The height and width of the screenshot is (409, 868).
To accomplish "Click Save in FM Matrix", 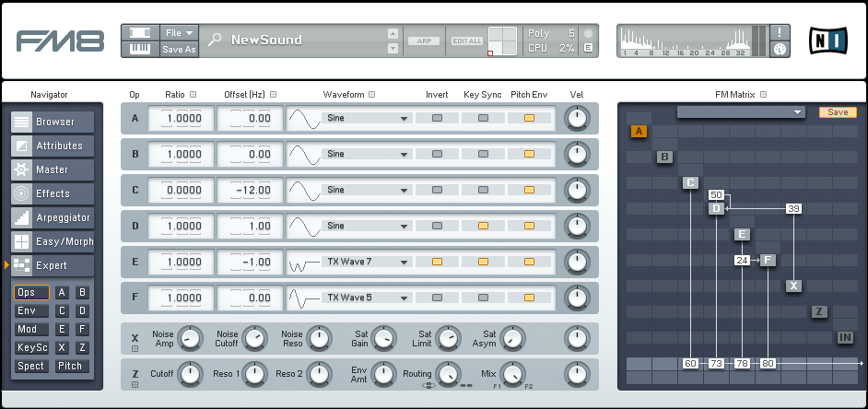I will click(x=838, y=112).
